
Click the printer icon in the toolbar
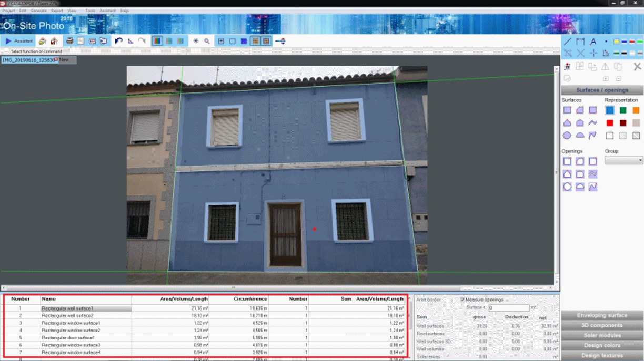(x=69, y=41)
